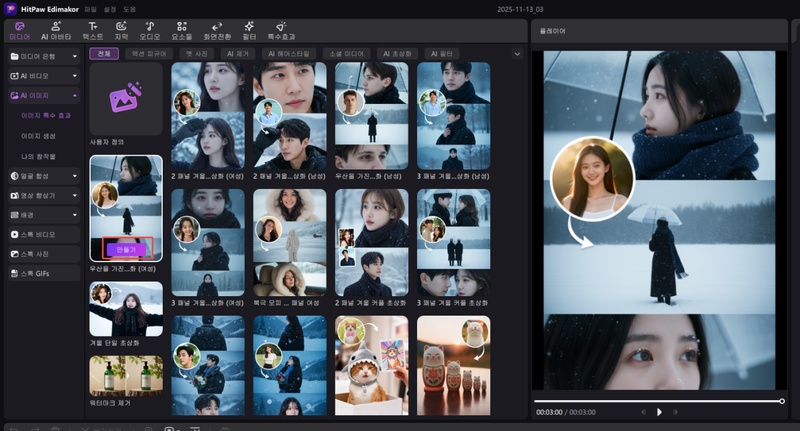Open 이미지 생성 in the sidebar

[38, 136]
